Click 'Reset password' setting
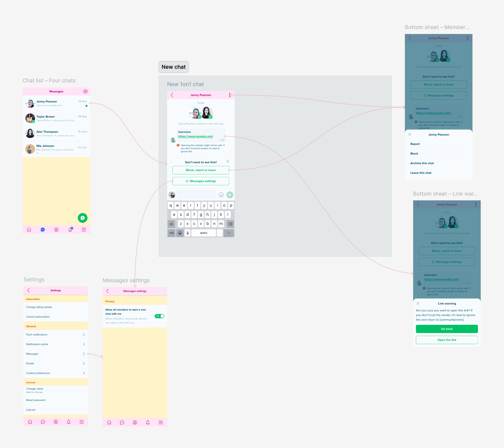Image resolution: width=504 pixels, height=448 pixels. (x=56, y=400)
